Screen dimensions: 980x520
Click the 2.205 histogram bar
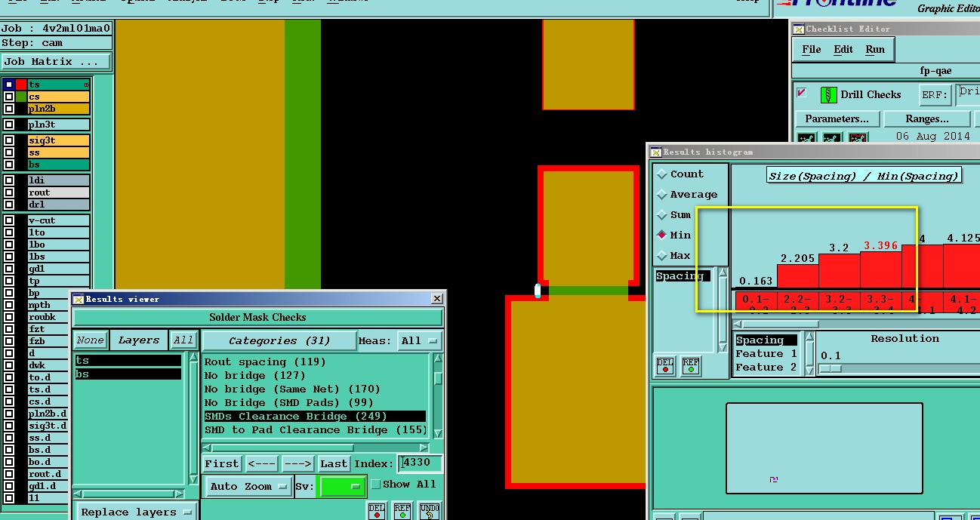797,276
